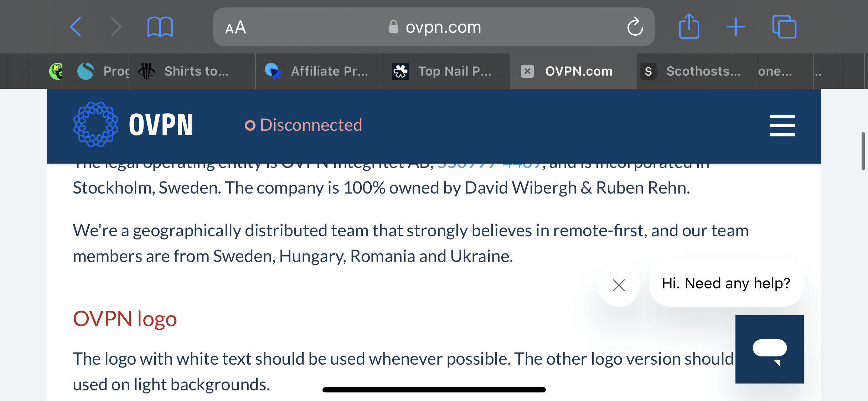This screenshot has height=401, width=868.
Task: Close the OVPN.com tab
Action: 527,71
